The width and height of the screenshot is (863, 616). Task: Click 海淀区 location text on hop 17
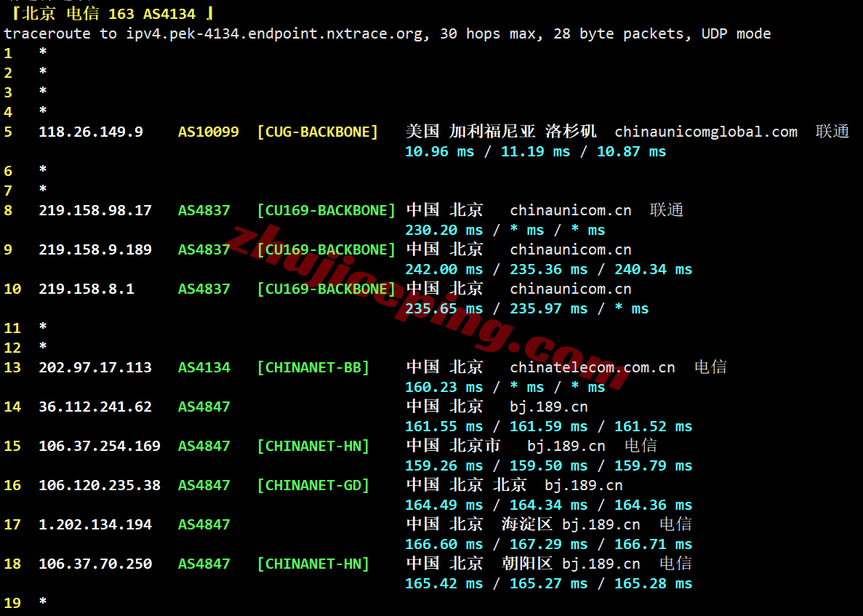coord(526,524)
